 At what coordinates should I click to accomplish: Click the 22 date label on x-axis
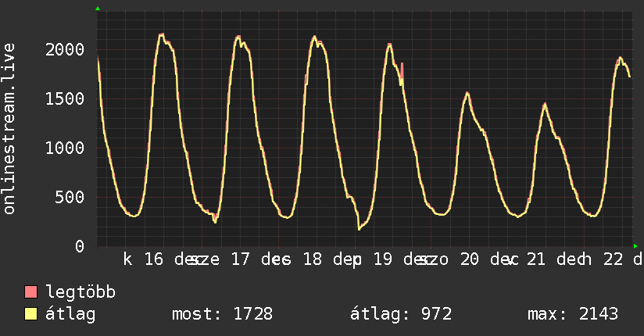click(614, 259)
